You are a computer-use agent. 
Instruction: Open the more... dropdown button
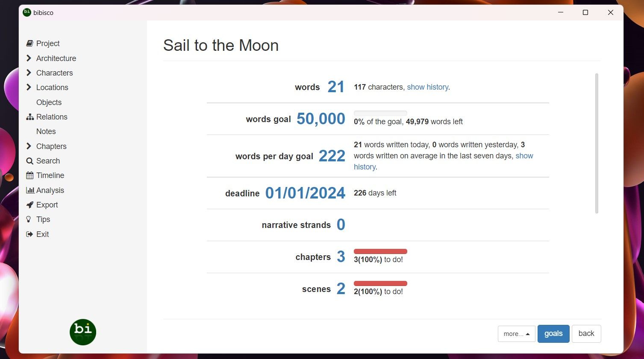(516, 334)
